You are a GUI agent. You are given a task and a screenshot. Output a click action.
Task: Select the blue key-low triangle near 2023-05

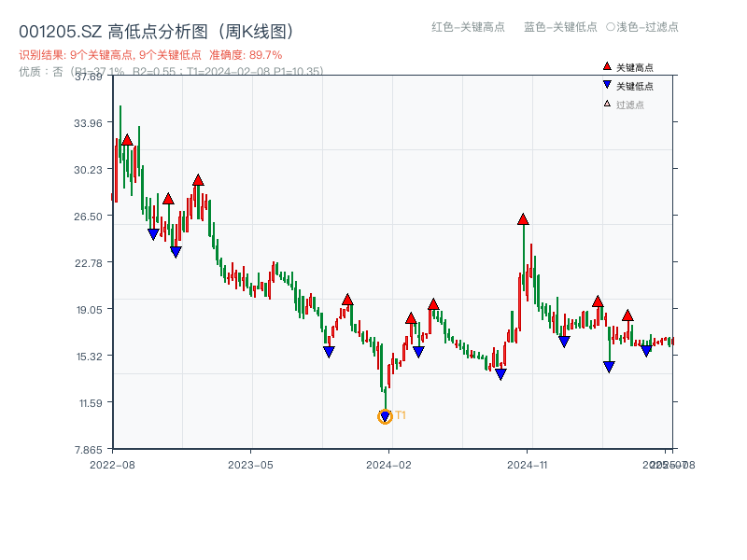click(329, 351)
